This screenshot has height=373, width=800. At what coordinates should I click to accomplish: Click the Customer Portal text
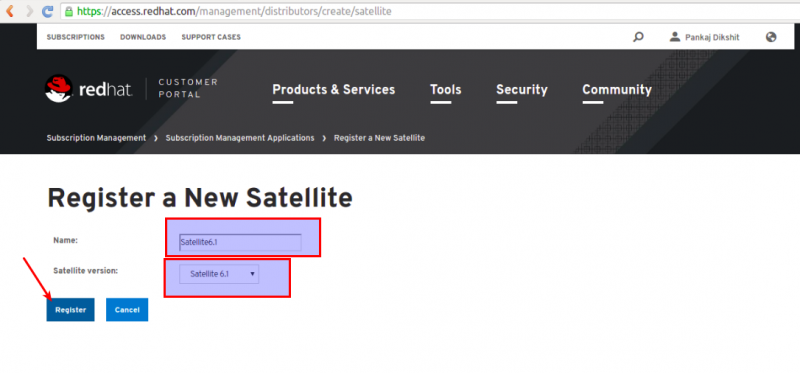pyautogui.click(x=188, y=88)
